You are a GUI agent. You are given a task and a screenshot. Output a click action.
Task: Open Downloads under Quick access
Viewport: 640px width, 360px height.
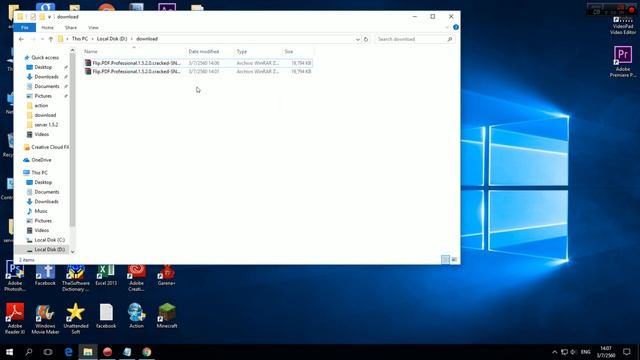pos(46,77)
